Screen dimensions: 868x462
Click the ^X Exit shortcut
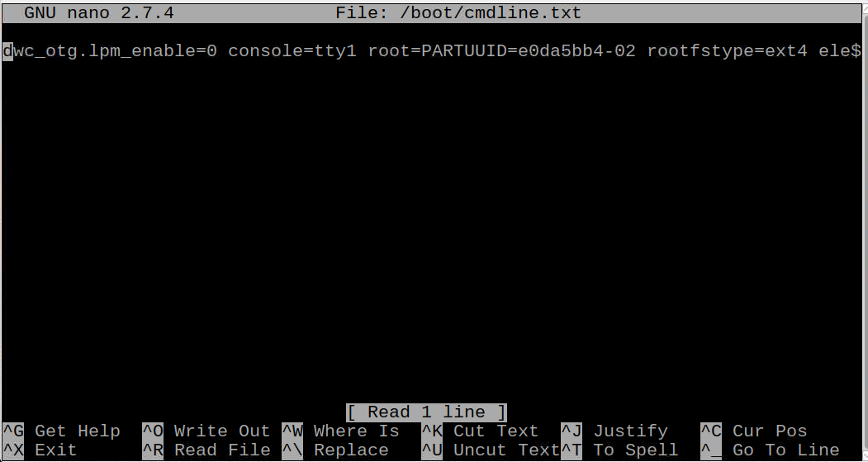[x=41, y=450]
